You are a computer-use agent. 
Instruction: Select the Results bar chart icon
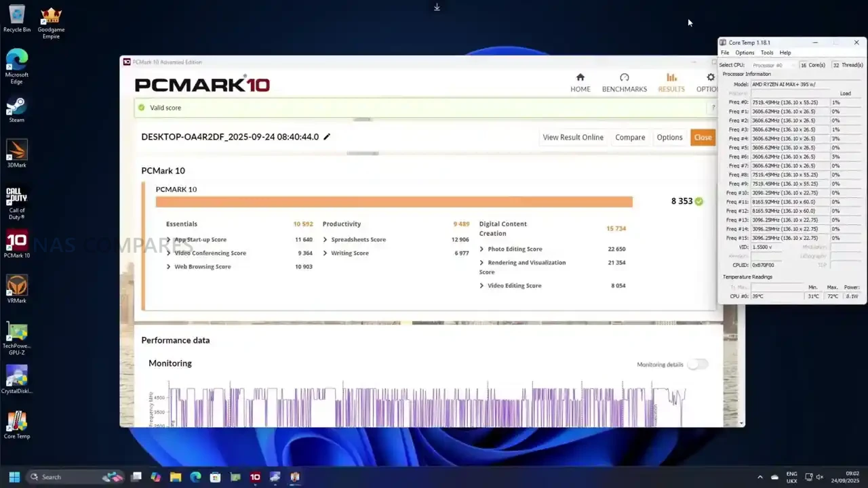(671, 77)
